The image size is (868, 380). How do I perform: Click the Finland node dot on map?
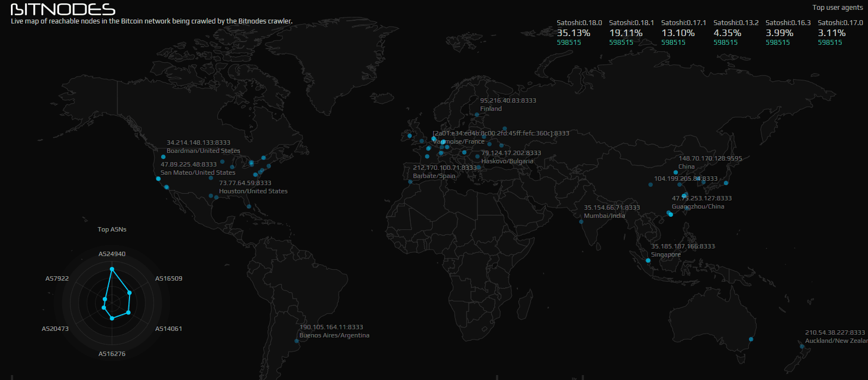[x=477, y=115]
